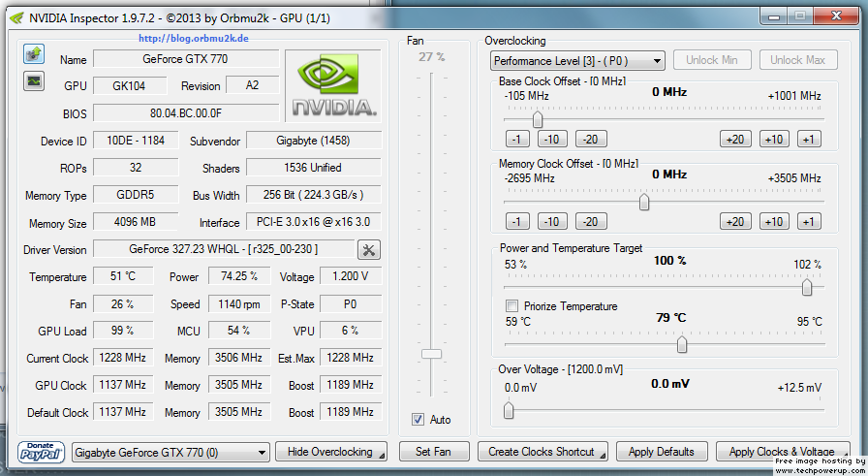Click the Power reading 74.25 %
The image size is (868, 476).
239,276
